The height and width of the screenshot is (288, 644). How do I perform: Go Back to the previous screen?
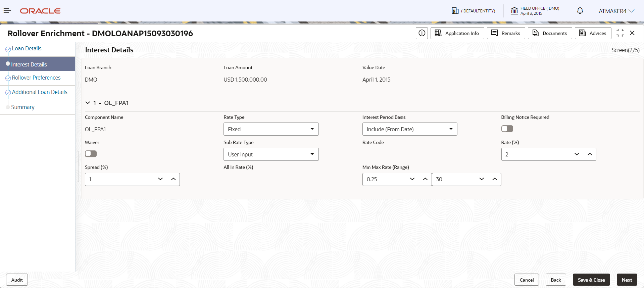tap(556, 280)
